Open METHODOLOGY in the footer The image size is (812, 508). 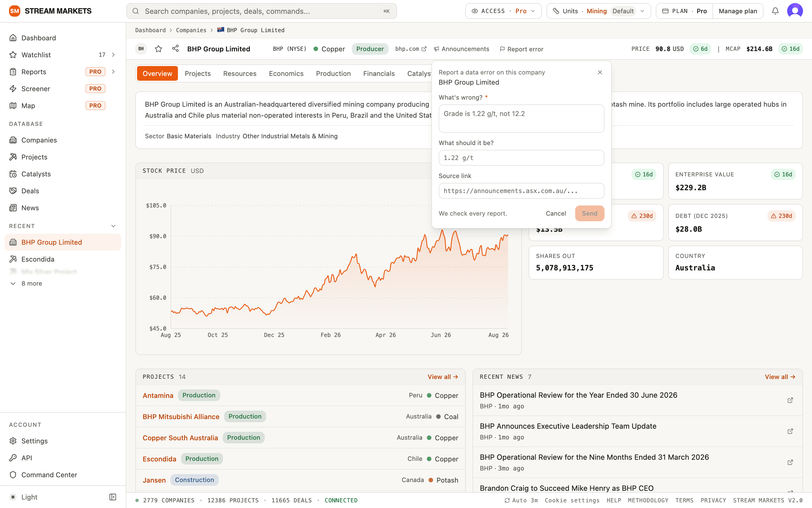tap(648, 500)
